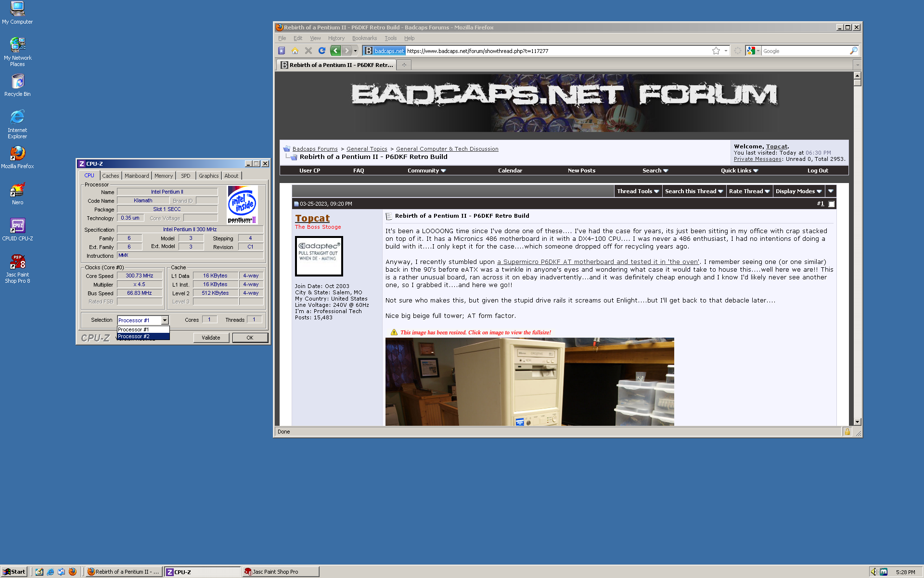Click the search magnifier icon

[x=853, y=51]
